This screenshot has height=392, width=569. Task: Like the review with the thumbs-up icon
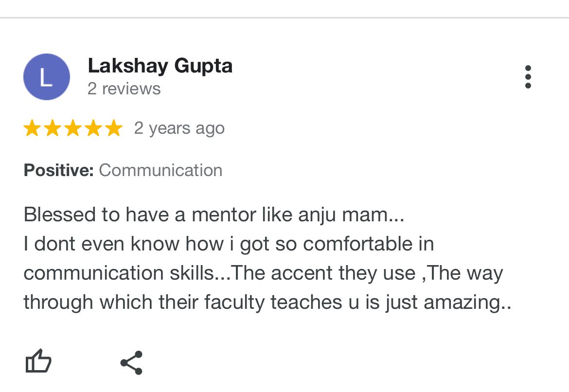[38, 362]
